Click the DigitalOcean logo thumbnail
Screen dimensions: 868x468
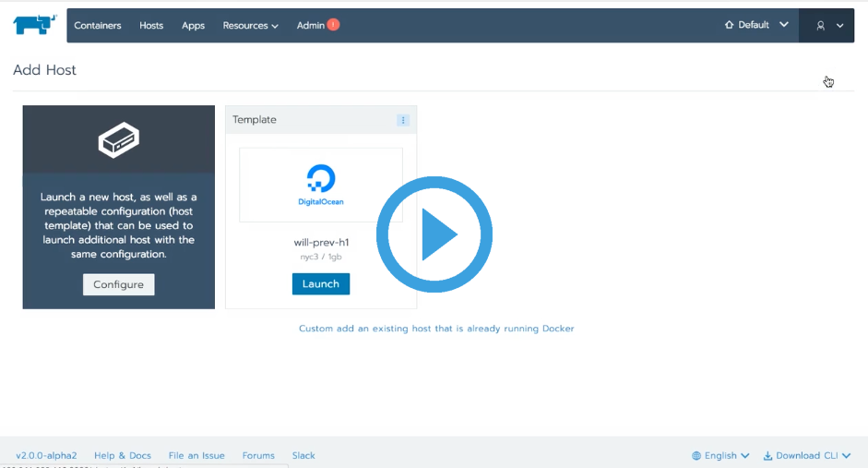click(x=321, y=185)
